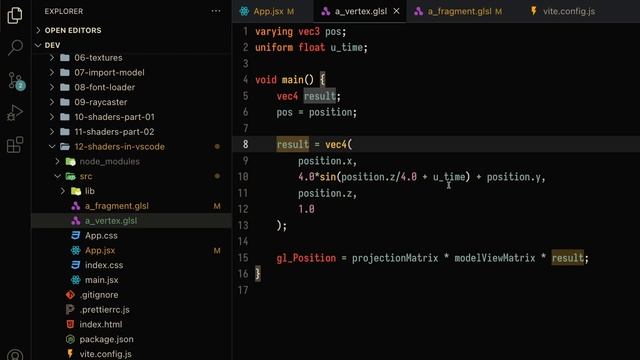
Task: Click the git icon beside .gitignore
Action: click(70, 295)
